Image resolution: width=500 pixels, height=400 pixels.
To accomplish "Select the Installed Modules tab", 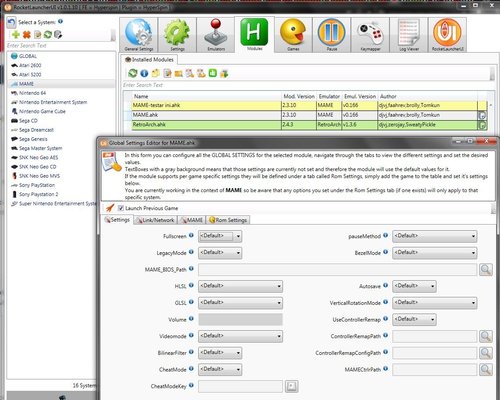I will point(149,60).
